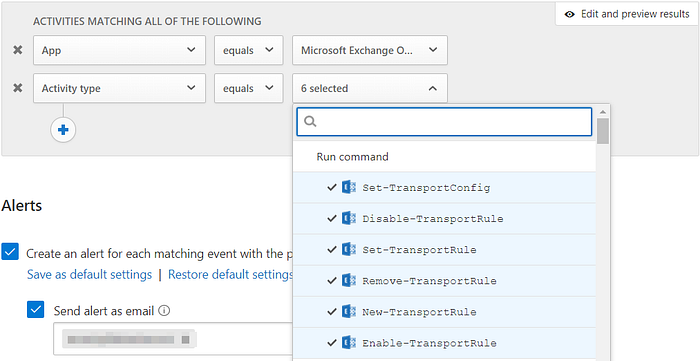The height and width of the screenshot is (361, 700).
Task: Click checkmark next to Enable-TransportRule
Action: tap(331, 343)
